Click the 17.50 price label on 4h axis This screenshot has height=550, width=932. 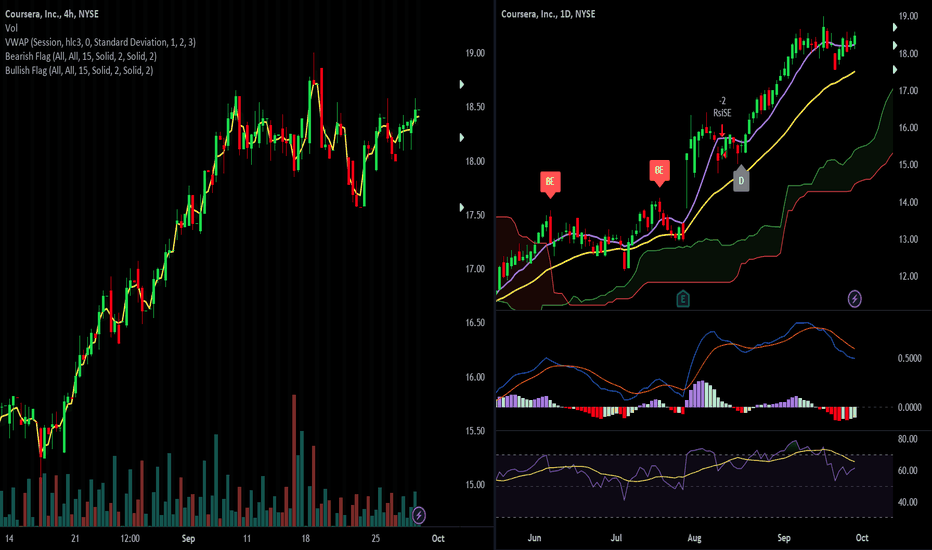(x=475, y=215)
